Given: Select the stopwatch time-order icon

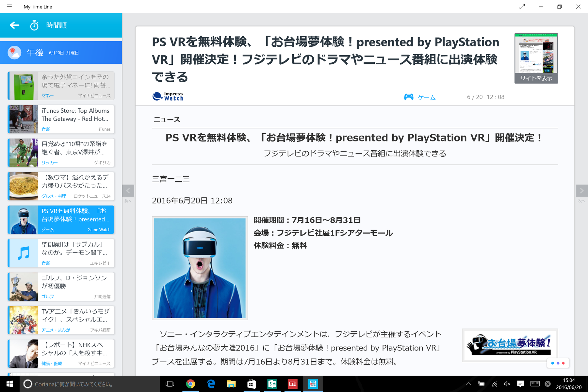Looking at the screenshot, I should pos(34,25).
